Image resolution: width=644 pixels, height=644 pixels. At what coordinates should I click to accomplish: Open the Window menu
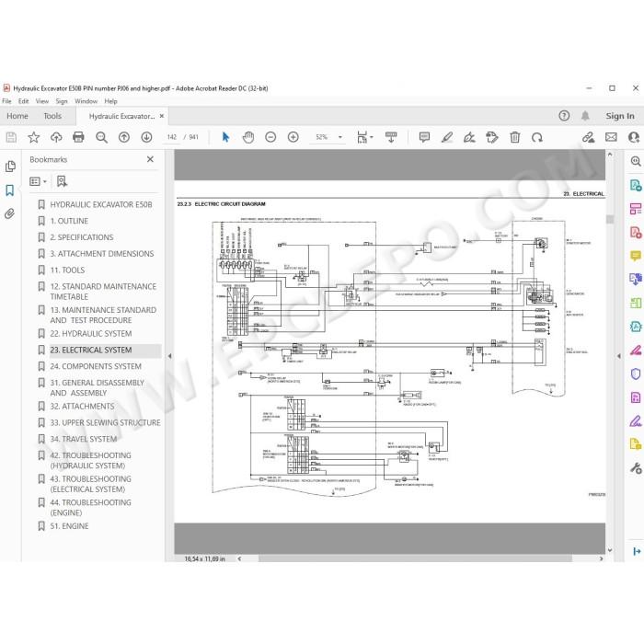(86, 101)
